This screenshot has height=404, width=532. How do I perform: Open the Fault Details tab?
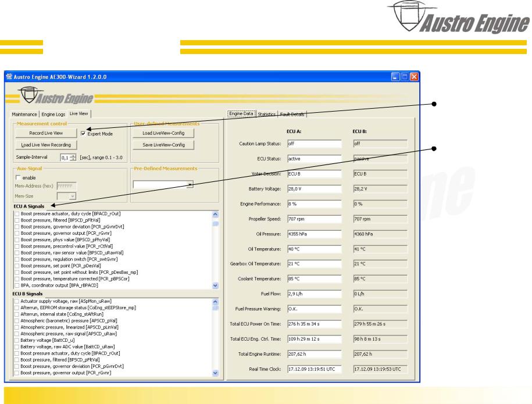pos(292,115)
